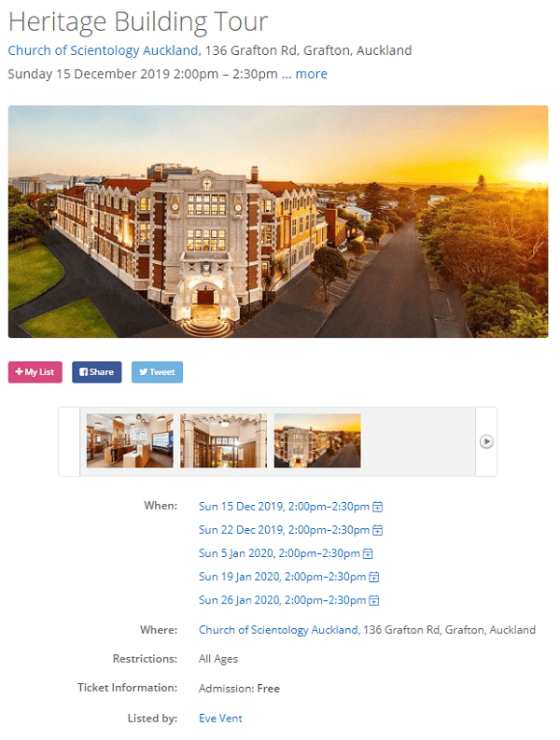Share the event on Facebook
Screen dimensions: 560x740
97,372
